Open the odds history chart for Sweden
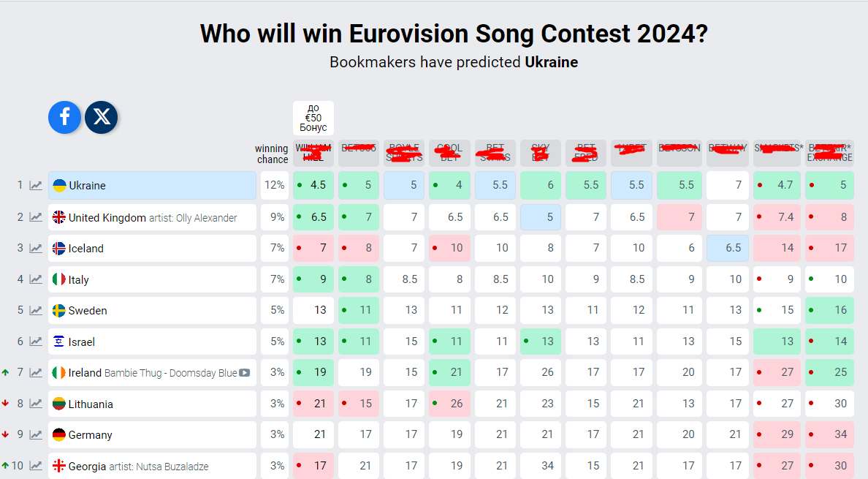Image resolution: width=868 pixels, height=479 pixels. click(36, 311)
